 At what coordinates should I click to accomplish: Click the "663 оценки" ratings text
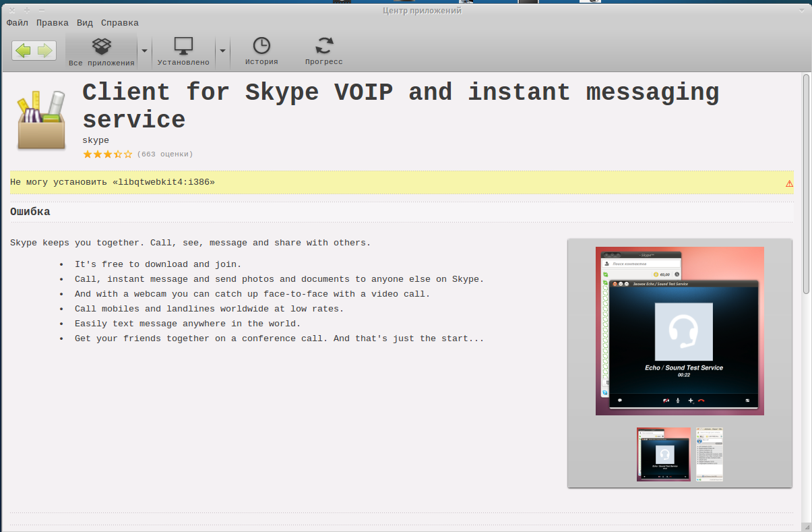click(x=165, y=154)
